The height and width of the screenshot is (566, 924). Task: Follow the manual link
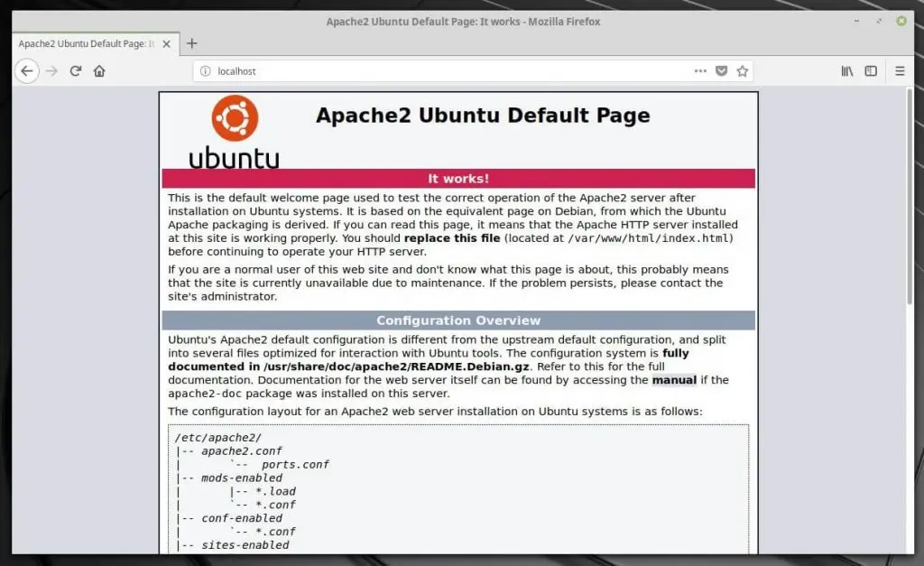pyautogui.click(x=674, y=380)
